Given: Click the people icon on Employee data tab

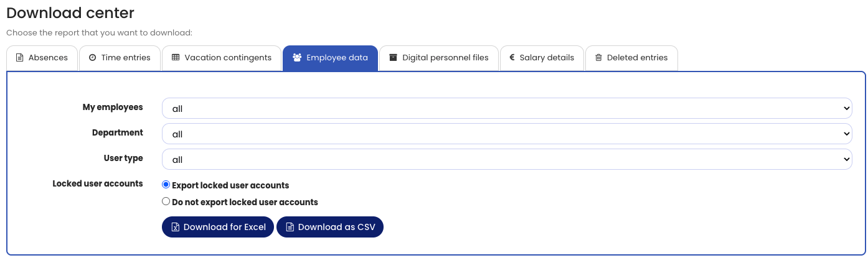Looking at the screenshot, I should pos(297,58).
